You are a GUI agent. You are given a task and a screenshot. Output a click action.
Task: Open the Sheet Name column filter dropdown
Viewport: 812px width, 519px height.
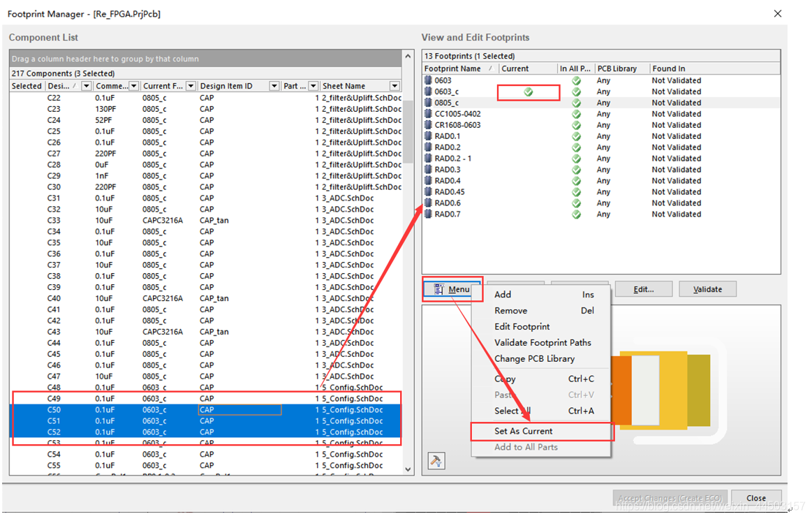click(x=394, y=86)
